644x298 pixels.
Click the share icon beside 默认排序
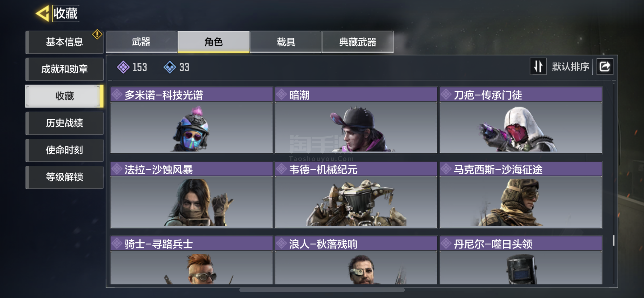605,67
